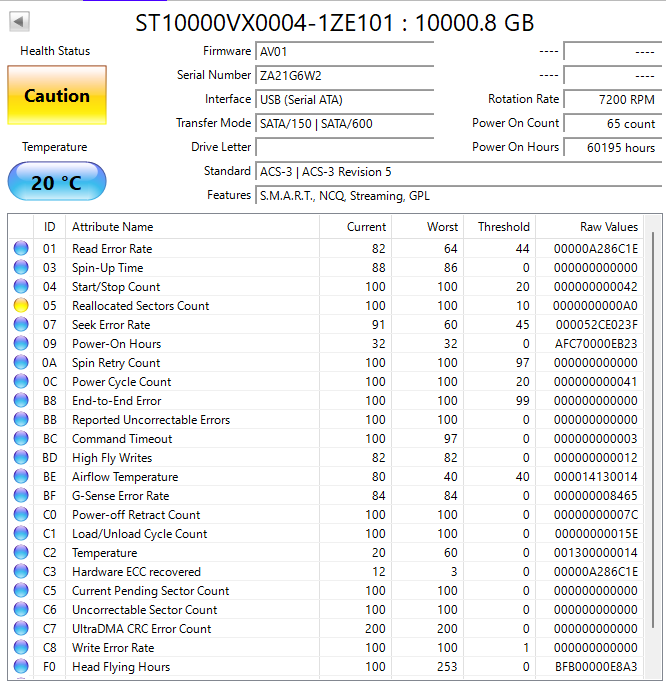Click the Current column header

pyautogui.click(x=355, y=227)
